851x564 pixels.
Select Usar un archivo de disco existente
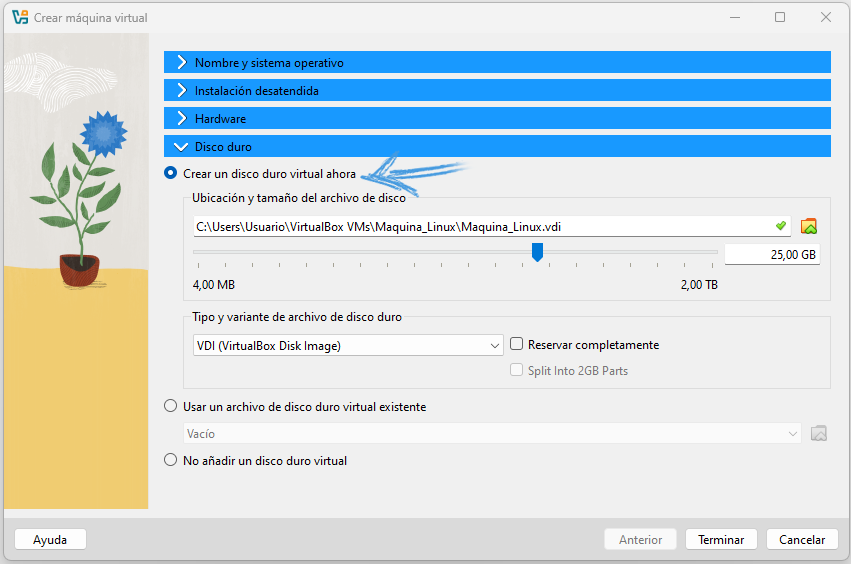pos(170,407)
